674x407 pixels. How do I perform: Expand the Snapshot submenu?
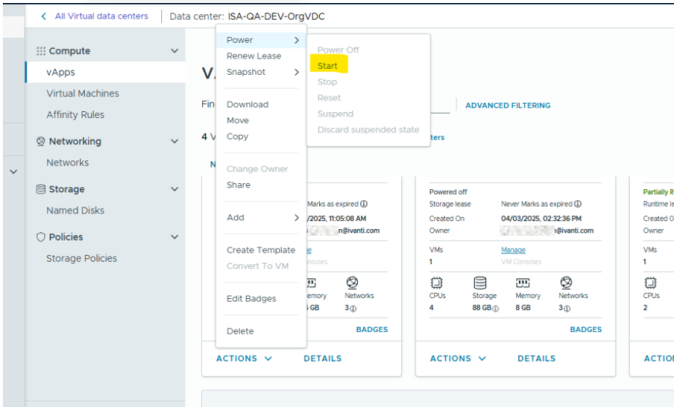(262, 72)
